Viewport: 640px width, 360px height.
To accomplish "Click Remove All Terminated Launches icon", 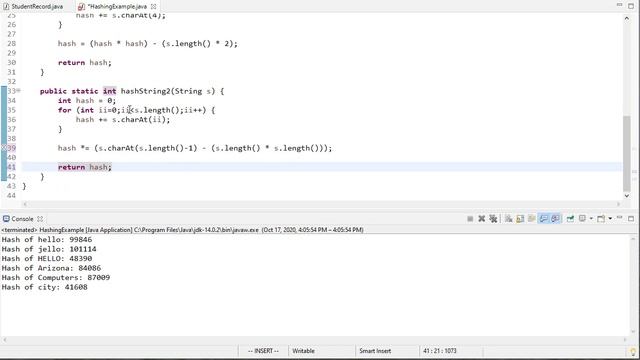I will coord(493,219).
